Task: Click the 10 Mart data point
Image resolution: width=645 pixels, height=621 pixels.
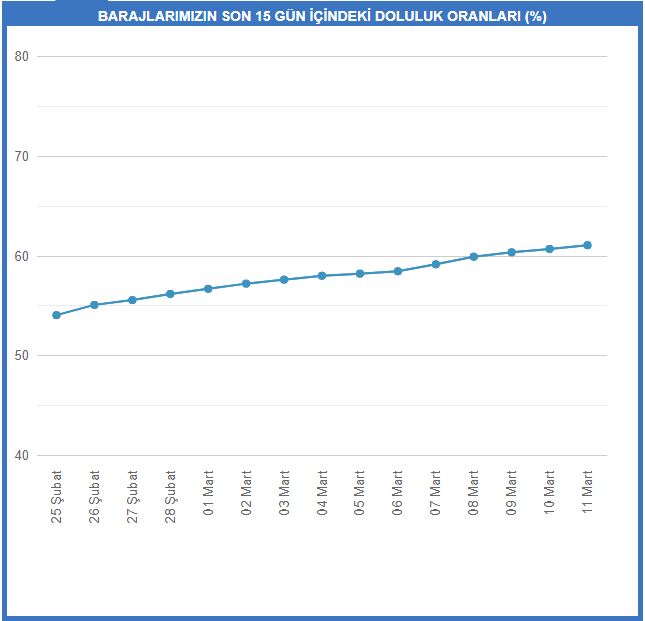Action: [550, 249]
